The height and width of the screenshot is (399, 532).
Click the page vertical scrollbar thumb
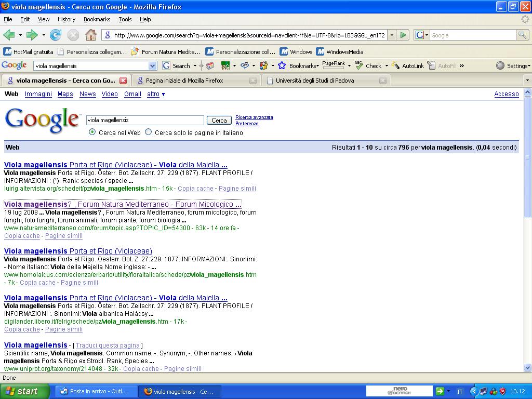point(527,157)
